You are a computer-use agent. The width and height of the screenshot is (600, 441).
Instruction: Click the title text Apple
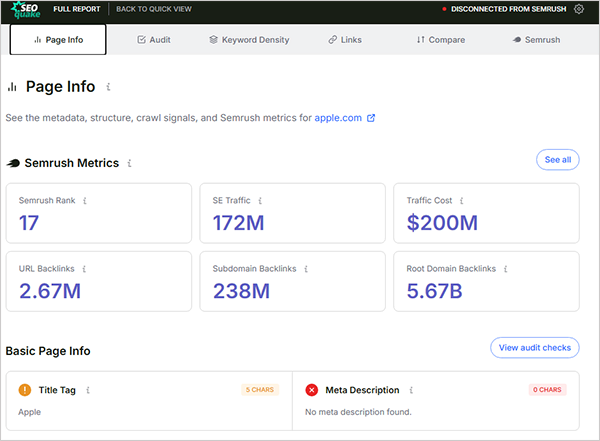tap(29, 412)
